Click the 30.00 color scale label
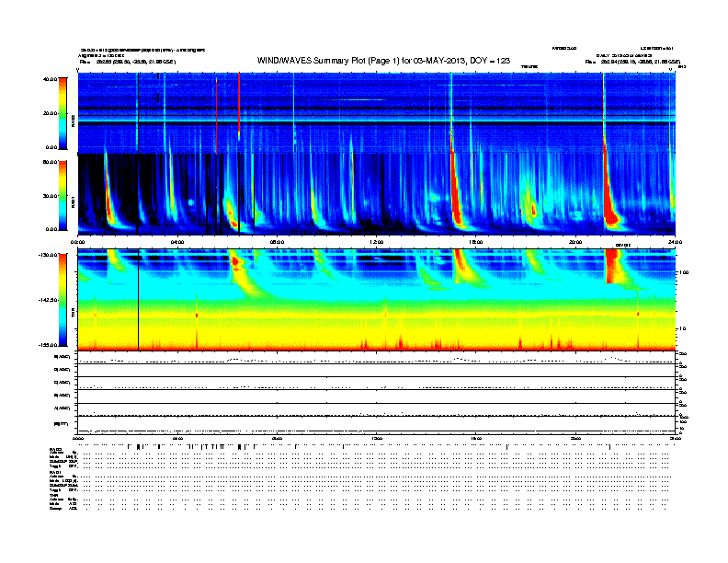The image size is (728, 563). pos(50,196)
